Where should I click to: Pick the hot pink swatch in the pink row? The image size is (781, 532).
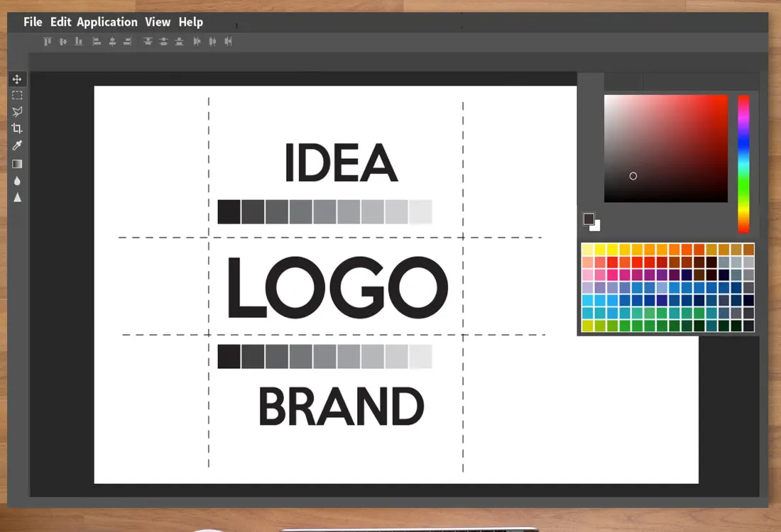[612, 275]
